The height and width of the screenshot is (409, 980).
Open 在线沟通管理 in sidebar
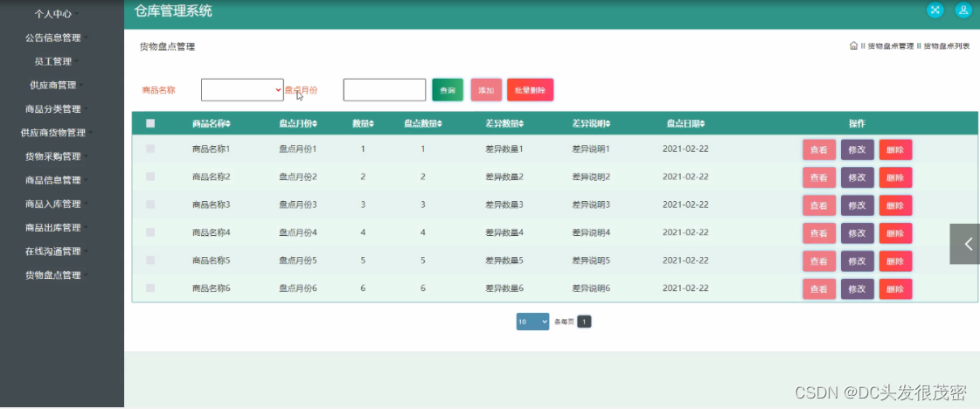point(53,251)
